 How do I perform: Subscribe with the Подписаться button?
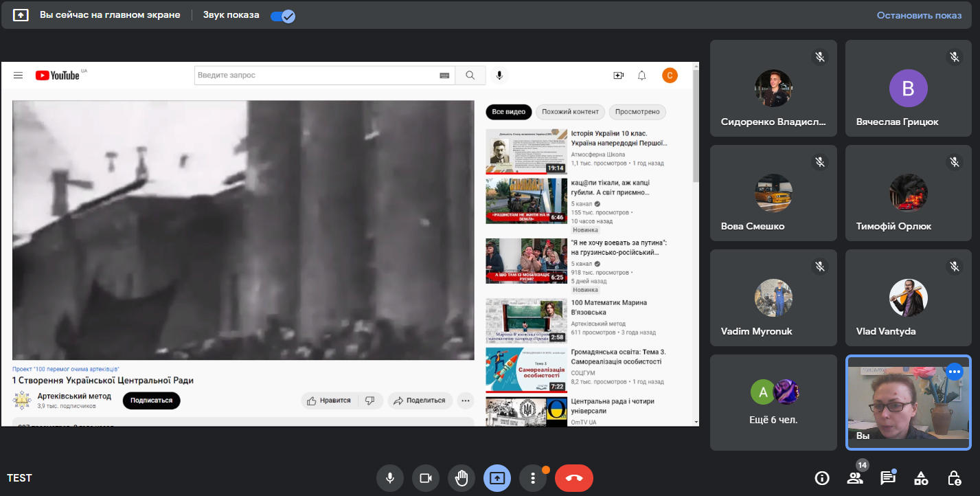pos(151,401)
